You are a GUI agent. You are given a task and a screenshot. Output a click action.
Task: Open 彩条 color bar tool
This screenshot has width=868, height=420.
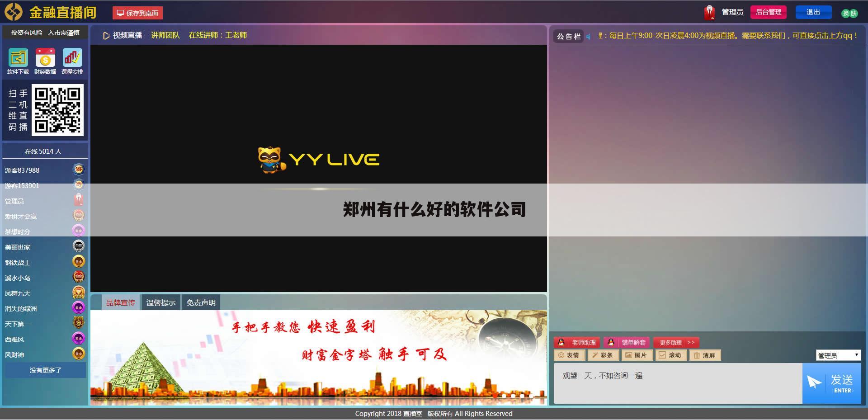point(603,355)
